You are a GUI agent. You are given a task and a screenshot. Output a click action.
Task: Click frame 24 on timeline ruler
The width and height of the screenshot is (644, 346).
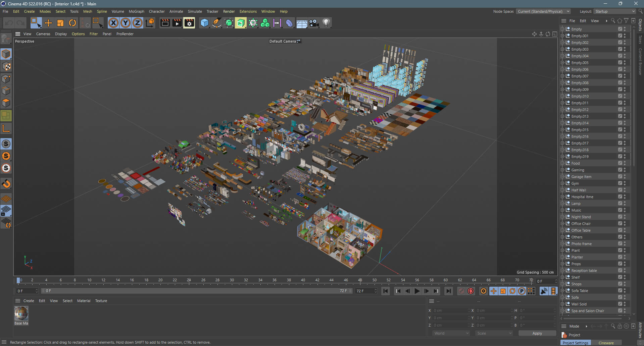click(x=189, y=280)
